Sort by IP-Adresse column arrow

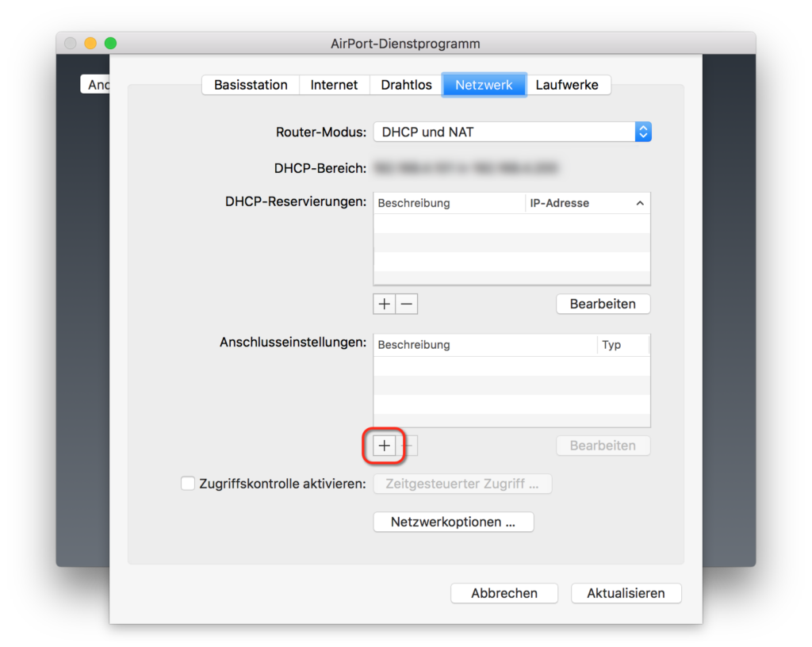640,204
